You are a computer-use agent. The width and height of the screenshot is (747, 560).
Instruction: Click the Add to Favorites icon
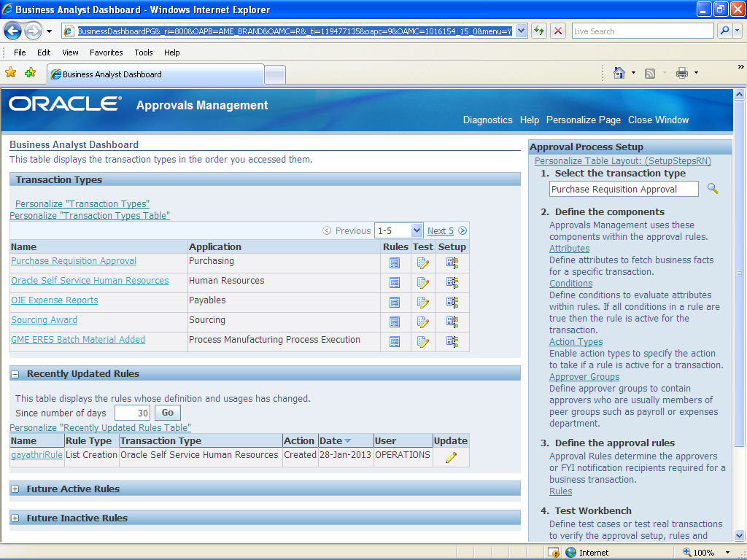(30, 73)
